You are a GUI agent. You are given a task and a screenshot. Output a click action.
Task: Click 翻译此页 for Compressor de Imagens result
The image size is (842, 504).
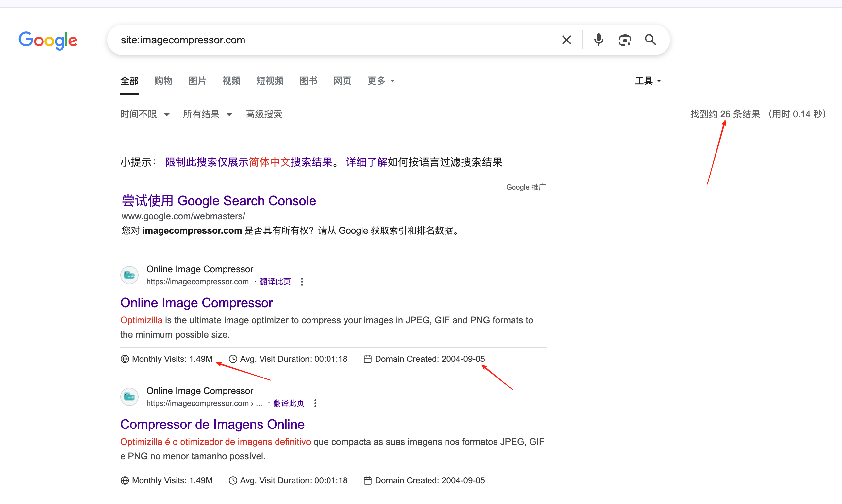(x=289, y=403)
